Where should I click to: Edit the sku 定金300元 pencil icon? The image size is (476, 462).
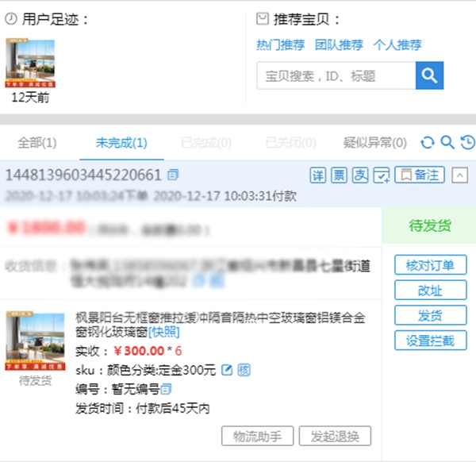pos(227,370)
